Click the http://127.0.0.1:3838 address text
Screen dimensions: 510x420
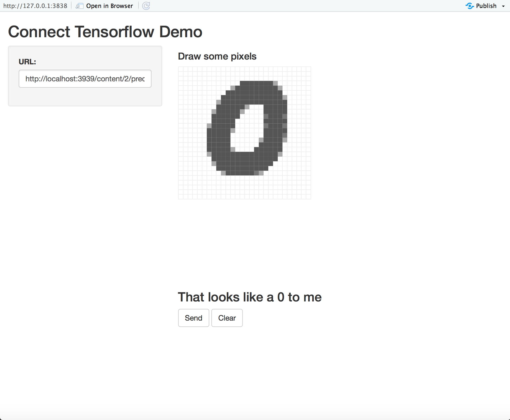(x=35, y=6)
